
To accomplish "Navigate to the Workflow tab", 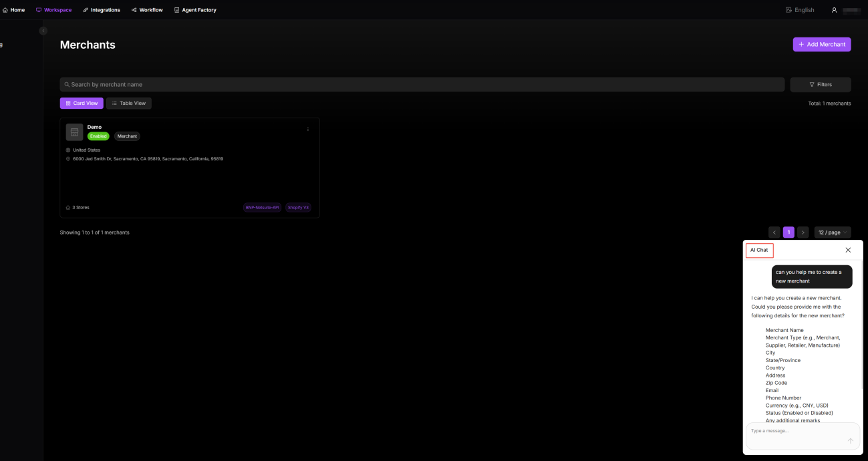I will [147, 10].
